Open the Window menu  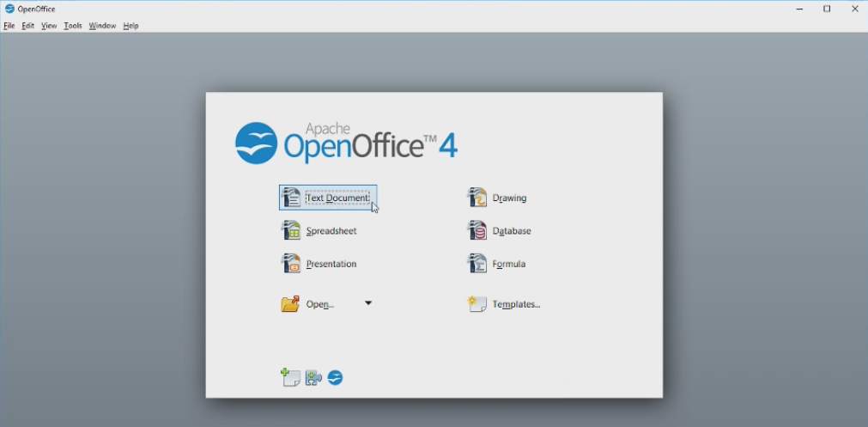102,26
